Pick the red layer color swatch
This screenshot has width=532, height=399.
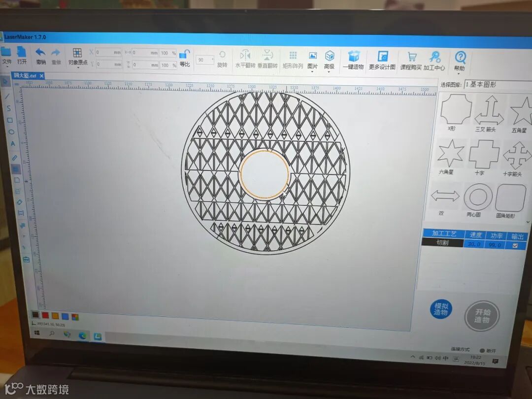(x=45, y=315)
